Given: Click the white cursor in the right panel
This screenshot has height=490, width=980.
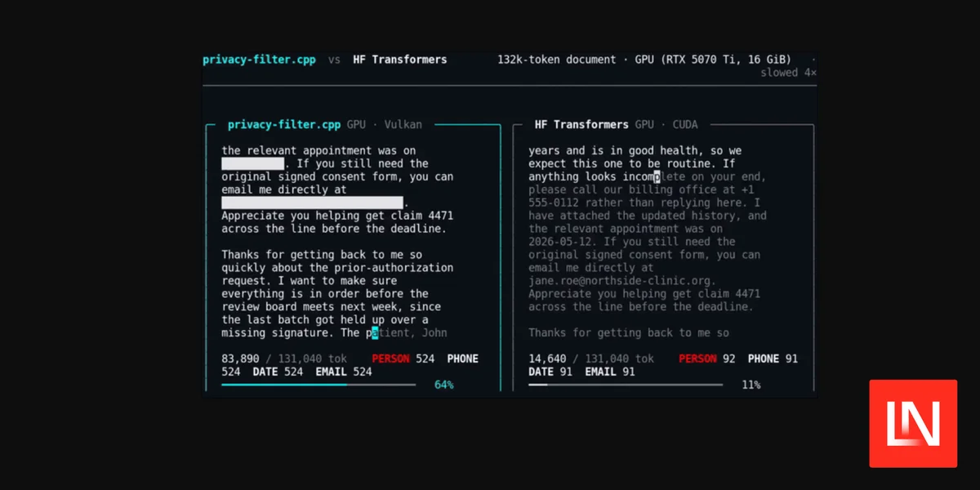Looking at the screenshot, I should [x=656, y=176].
